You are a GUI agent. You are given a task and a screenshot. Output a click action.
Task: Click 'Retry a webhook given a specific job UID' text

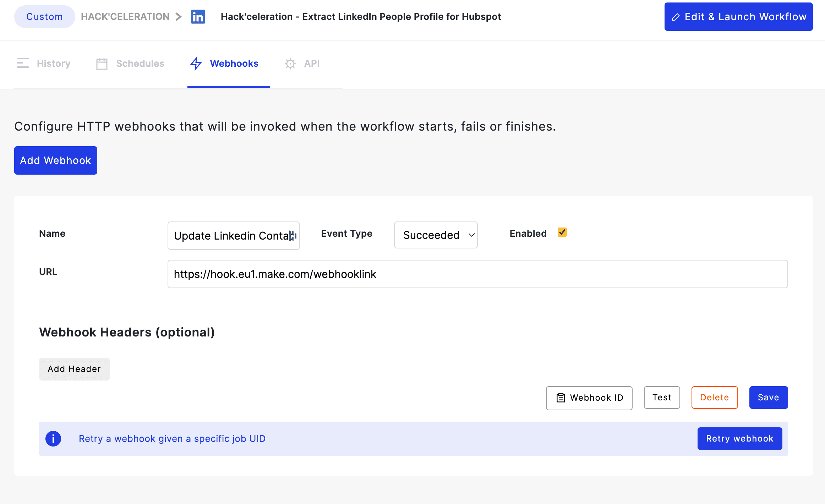click(x=172, y=439)
